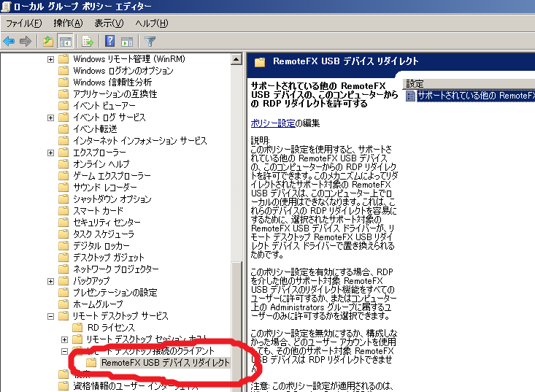Expand リモート デスクトップ セッション ホスト node
535x392 pixels.
coord(64,339)
